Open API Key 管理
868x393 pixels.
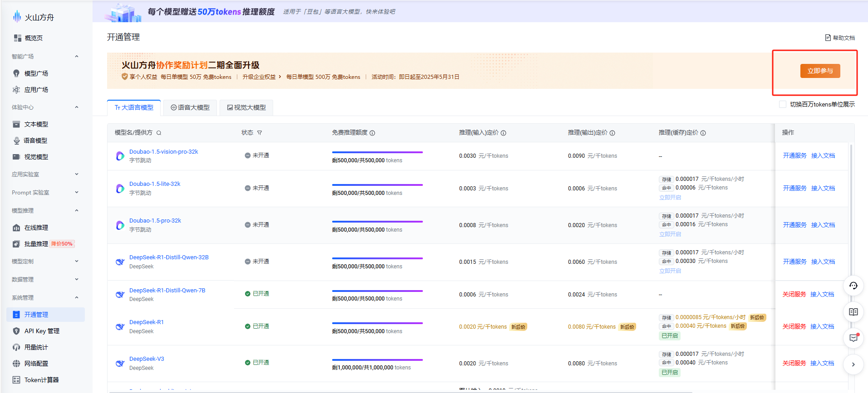[42, 331]
